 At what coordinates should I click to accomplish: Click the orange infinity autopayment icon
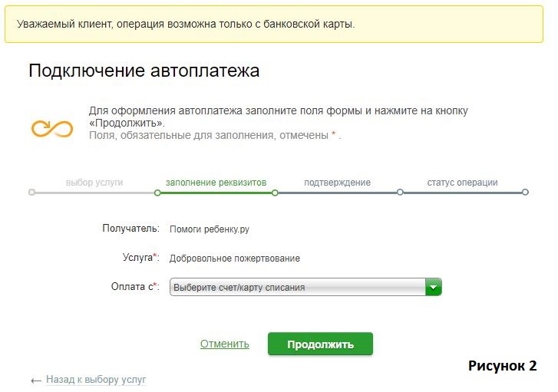(51, 127)
